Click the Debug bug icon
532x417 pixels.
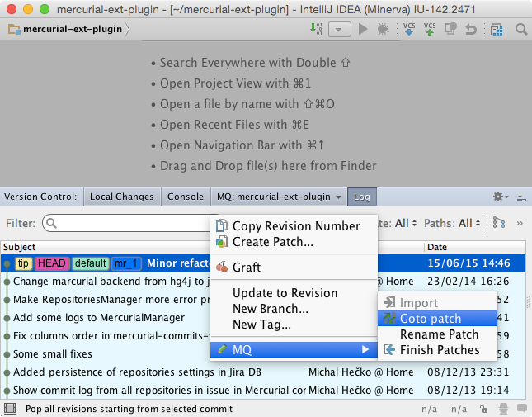click(384, 29)
